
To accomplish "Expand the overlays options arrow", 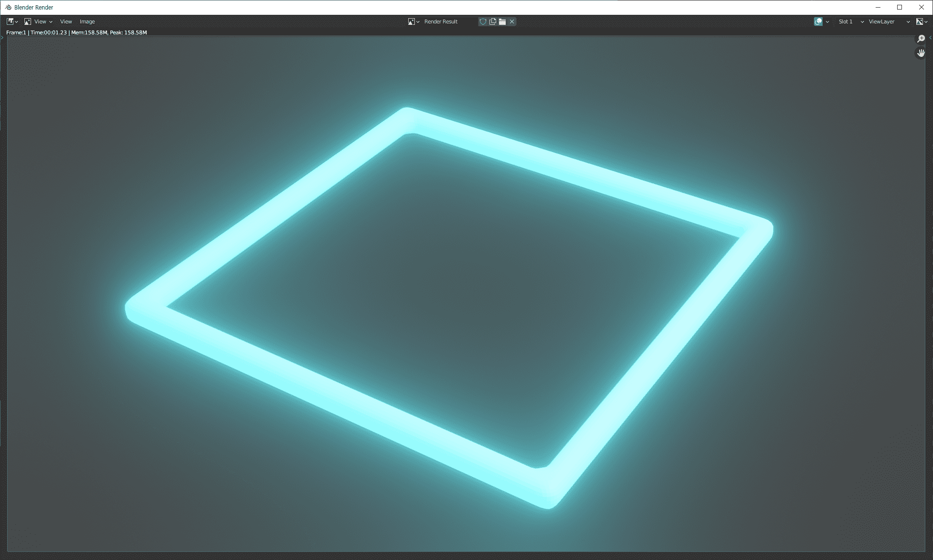I will click(827, 22).
